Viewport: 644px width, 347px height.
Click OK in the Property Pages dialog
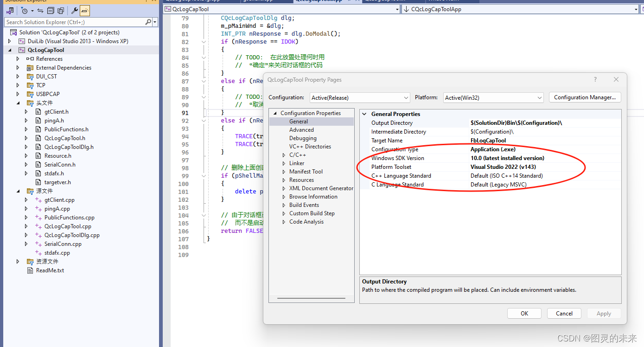(x=524, y=314)
